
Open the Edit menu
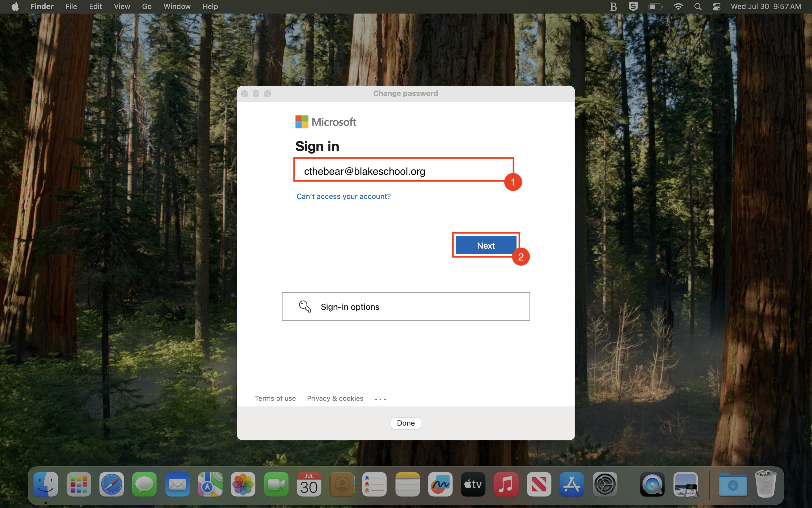(x=95, y=7)
